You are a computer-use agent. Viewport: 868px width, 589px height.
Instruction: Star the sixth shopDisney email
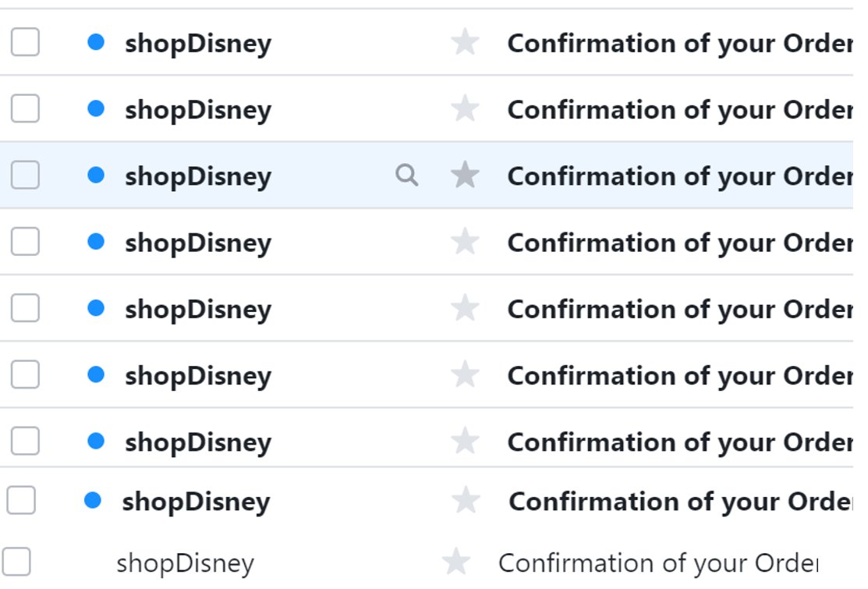pyautogui.click(x=465, y=374)
